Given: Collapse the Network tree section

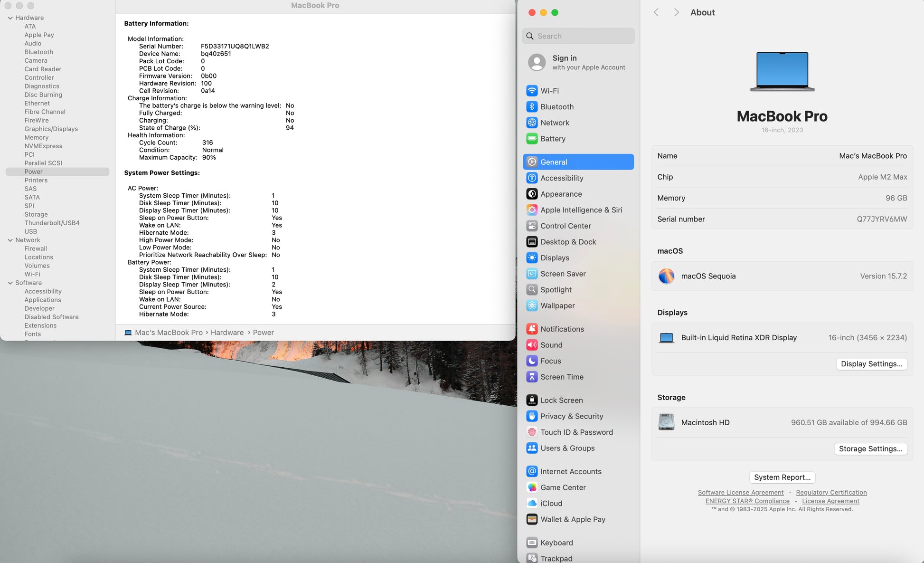Looking at the screenshot, I should pyautogui.click(x=10, y=240).
